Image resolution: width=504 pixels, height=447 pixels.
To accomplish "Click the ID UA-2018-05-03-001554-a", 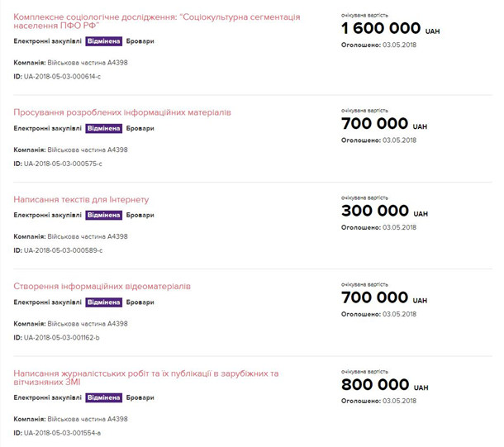I will click(x=62, y=434).
